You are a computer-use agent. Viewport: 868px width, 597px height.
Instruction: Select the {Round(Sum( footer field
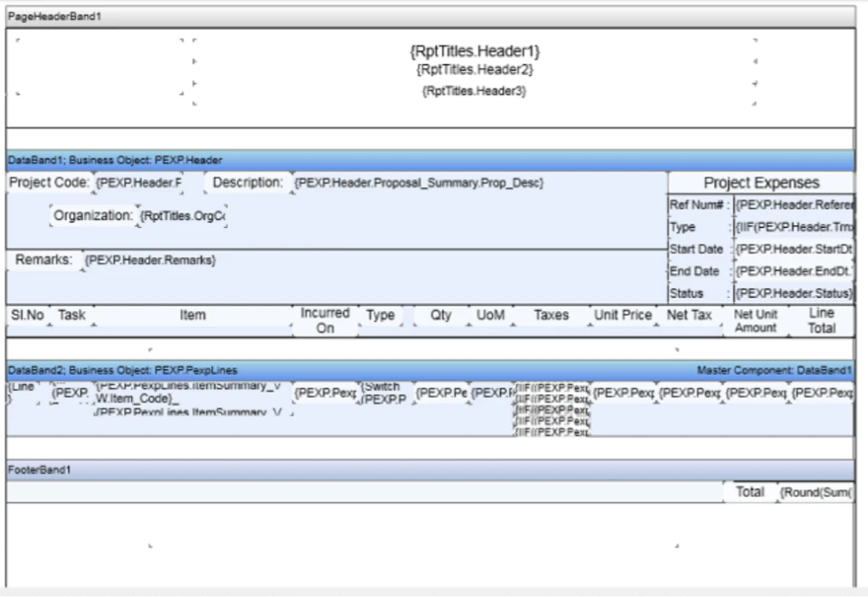pyautogui.click(x=816, y=492)
